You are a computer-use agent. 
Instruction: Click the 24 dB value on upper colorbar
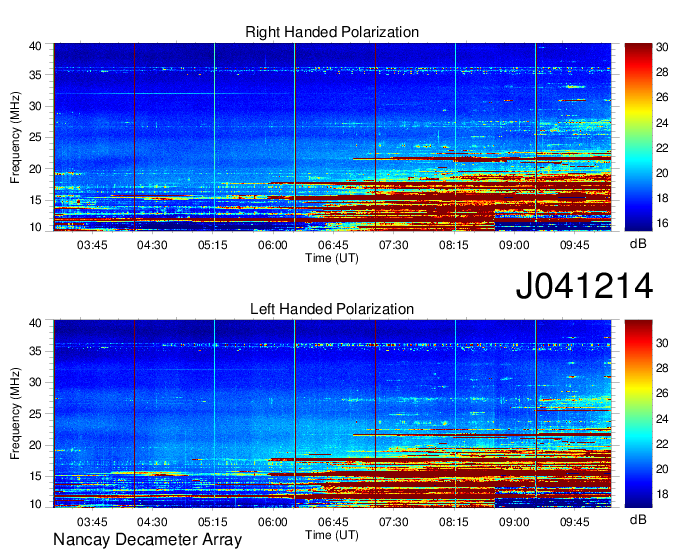662,123
